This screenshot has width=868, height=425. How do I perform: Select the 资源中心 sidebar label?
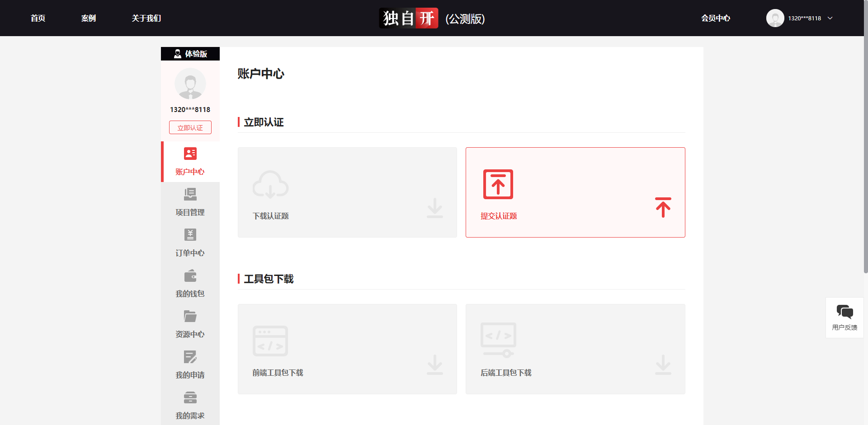[x=190, y=334]
